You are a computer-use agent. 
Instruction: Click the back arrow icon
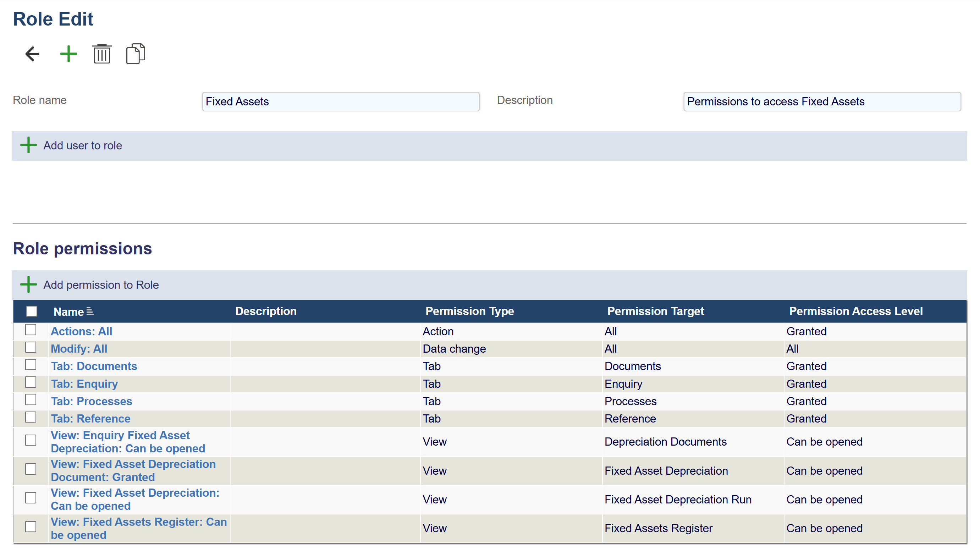click(x=32, y=54)
